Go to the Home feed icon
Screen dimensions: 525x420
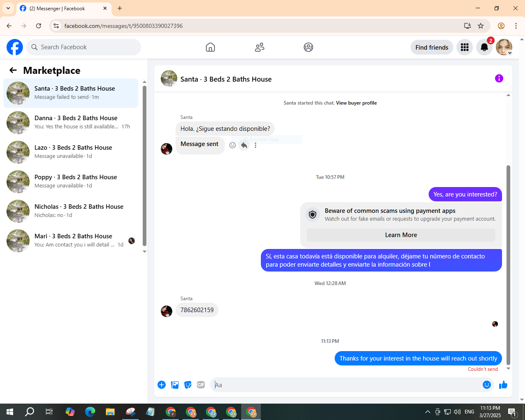(210, 47)
